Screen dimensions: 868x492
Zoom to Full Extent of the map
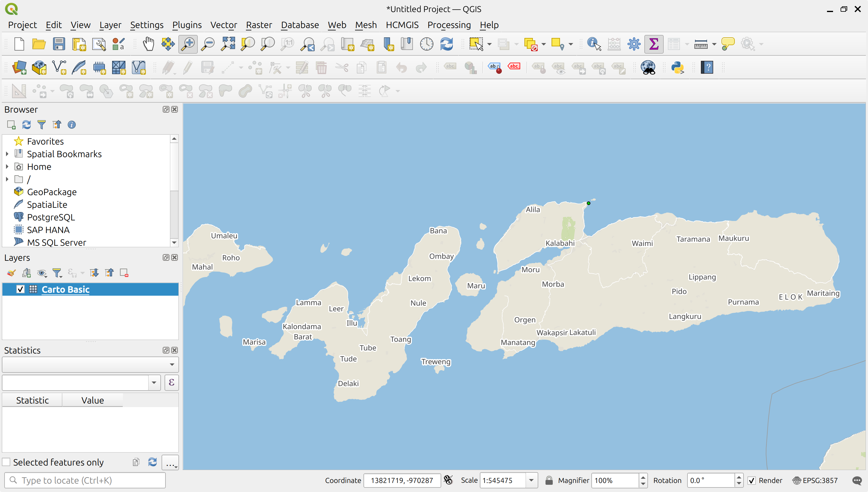click(x=227, y=44)
